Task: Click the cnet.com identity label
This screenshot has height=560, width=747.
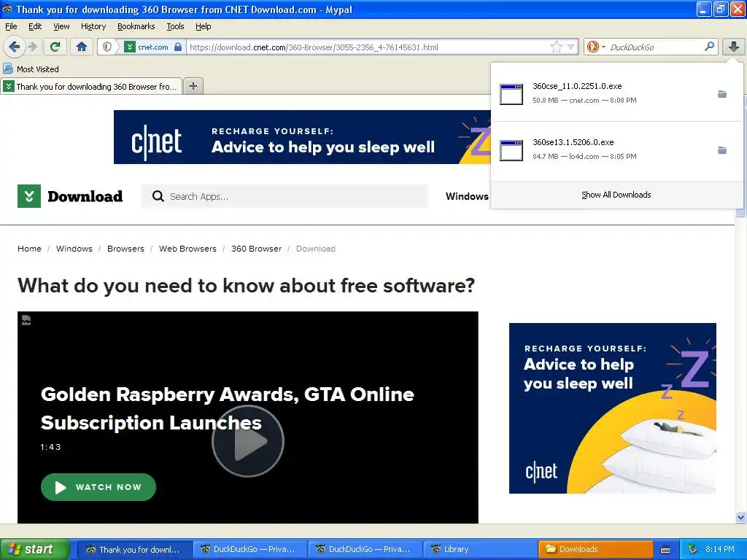Action: [x=153, y=47]
